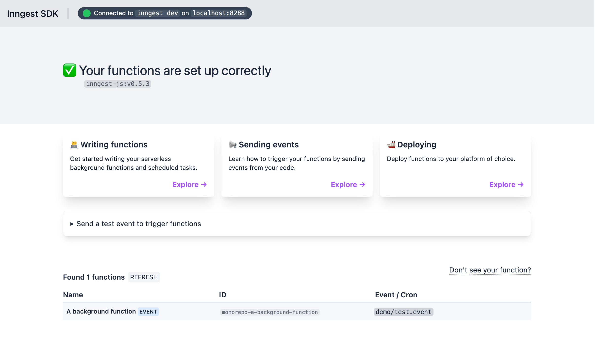Click the EVENT badge on the function row
Screen dimensions: 600x364
(x=148, y=312)
